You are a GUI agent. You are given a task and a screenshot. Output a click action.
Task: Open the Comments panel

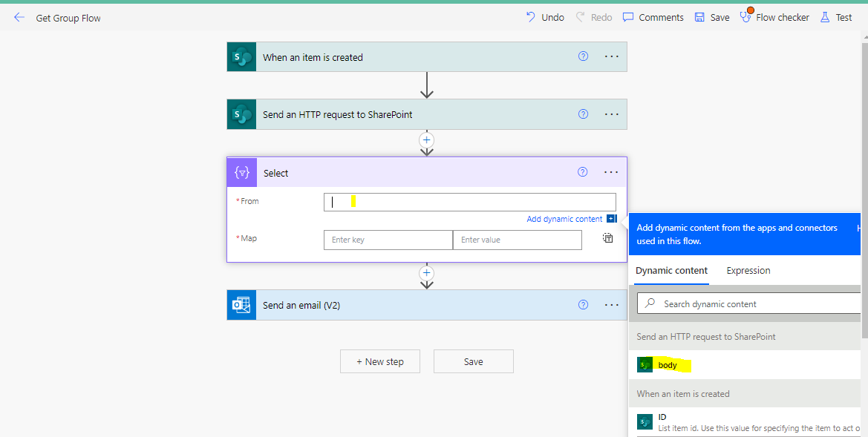coord(652,16)
